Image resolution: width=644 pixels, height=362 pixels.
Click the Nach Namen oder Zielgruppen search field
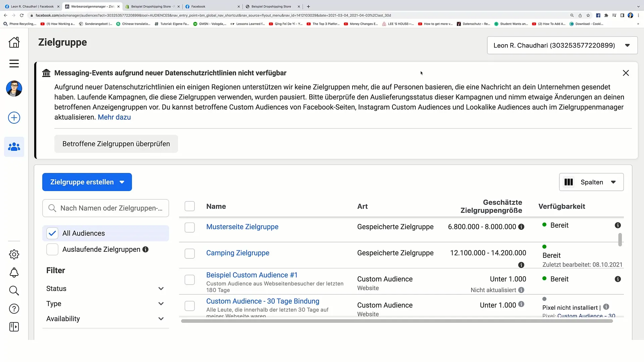[105, 208]
